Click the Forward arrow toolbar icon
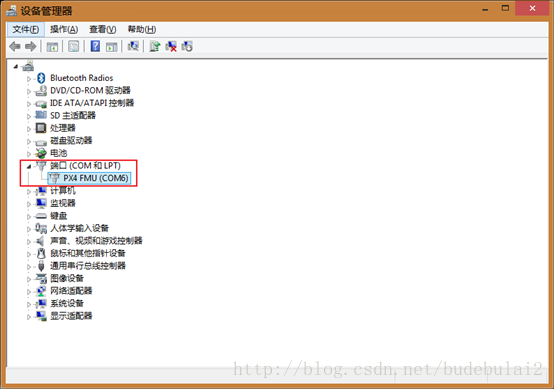 click(31, 46)
